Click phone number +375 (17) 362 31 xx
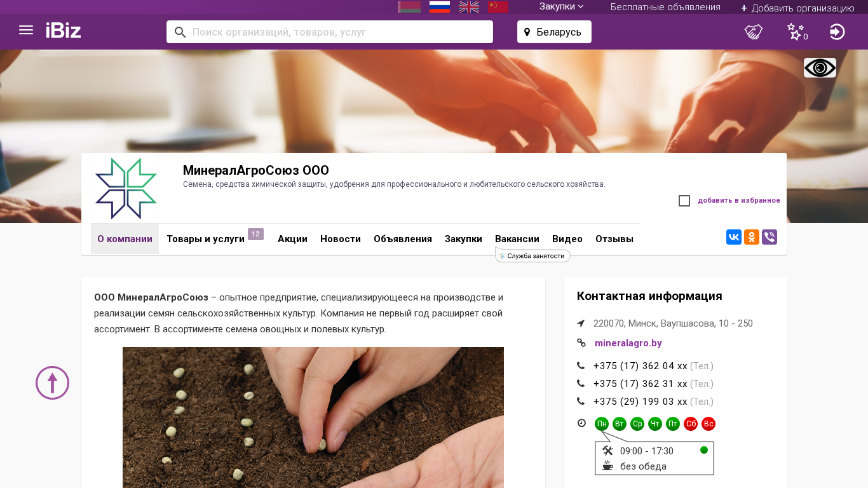 coord(641,384)
